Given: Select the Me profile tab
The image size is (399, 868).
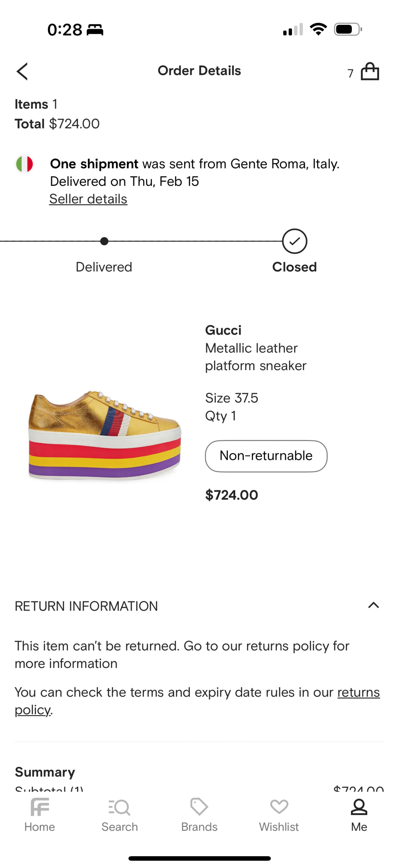Looking at the screenshot, I should point(359,815).
